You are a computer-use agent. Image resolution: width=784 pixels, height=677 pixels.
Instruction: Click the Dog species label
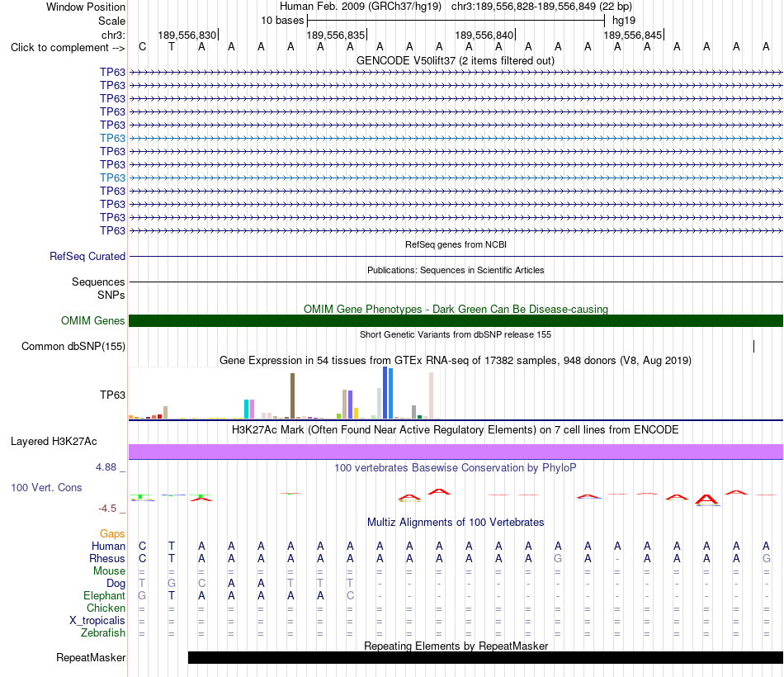point(116,584)
